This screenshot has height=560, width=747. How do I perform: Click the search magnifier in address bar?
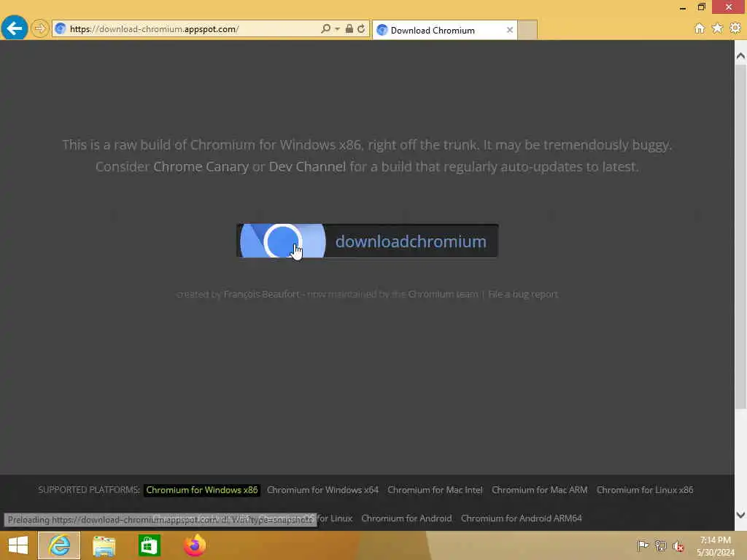tap(325, 28)
